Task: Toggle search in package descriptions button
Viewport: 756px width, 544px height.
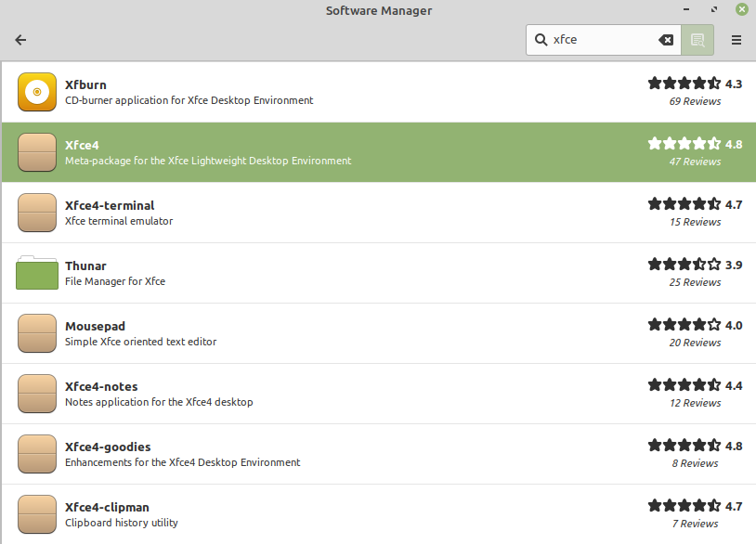Action: click(697, 40)
